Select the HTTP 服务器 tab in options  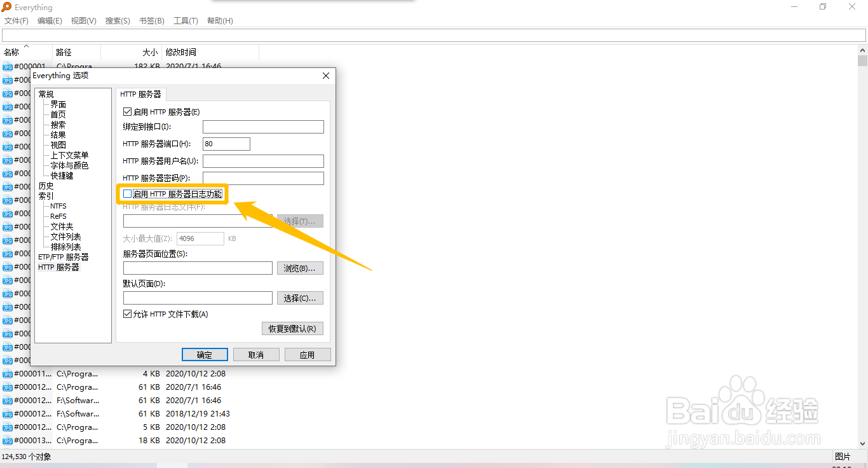(140, 94)
